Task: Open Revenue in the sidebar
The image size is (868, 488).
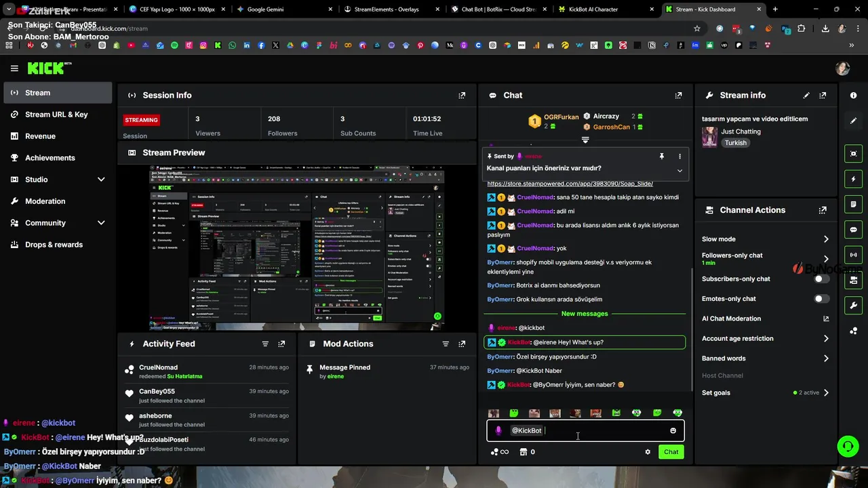Action: coord(58,136)
